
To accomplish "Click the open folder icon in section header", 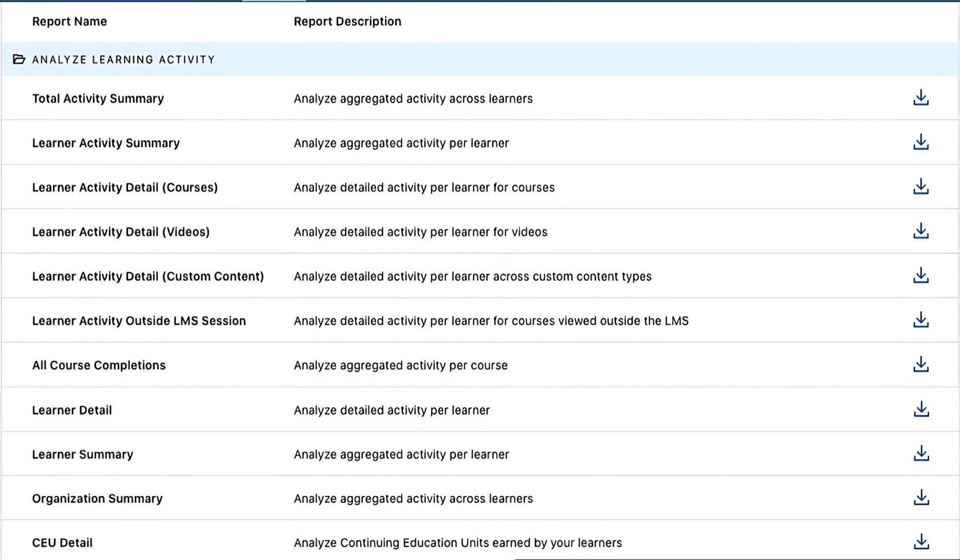I will (19, 59).
